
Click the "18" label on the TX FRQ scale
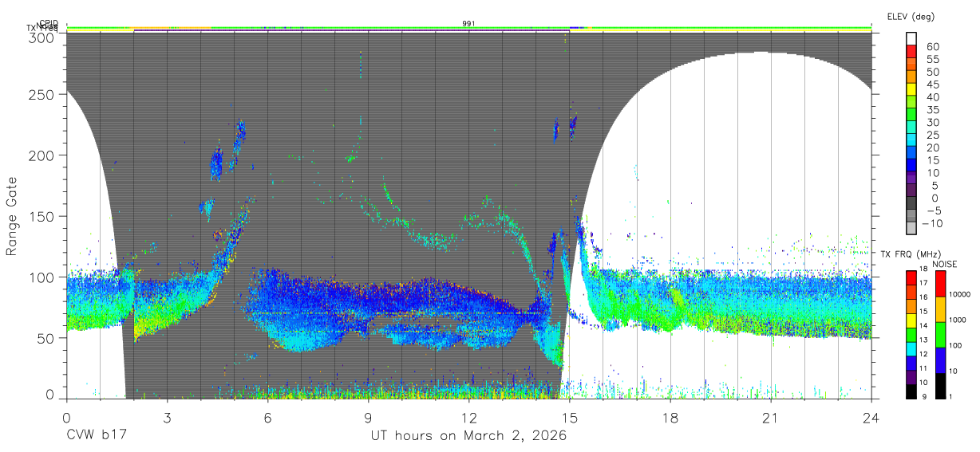click(923, 270)
